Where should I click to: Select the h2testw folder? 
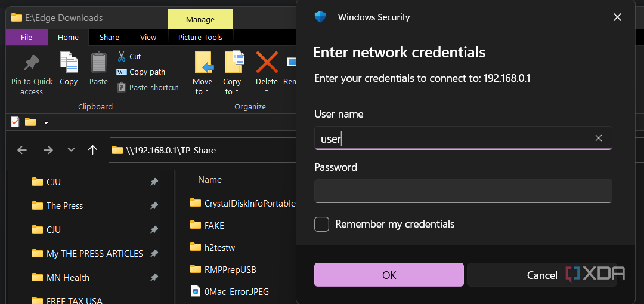(x=219, y=248)
